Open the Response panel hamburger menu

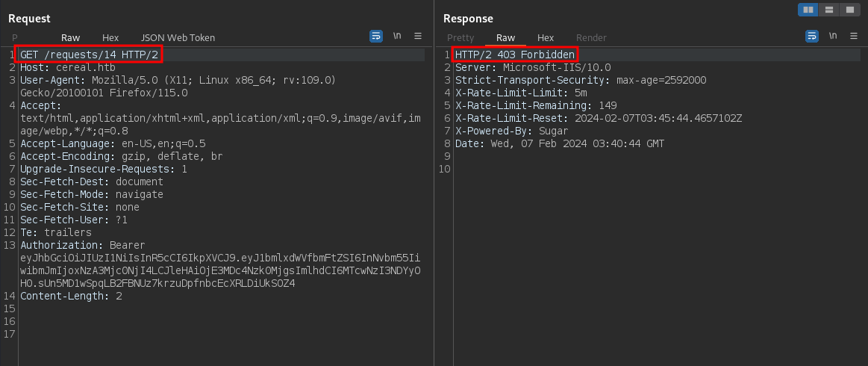pos(853,36)
